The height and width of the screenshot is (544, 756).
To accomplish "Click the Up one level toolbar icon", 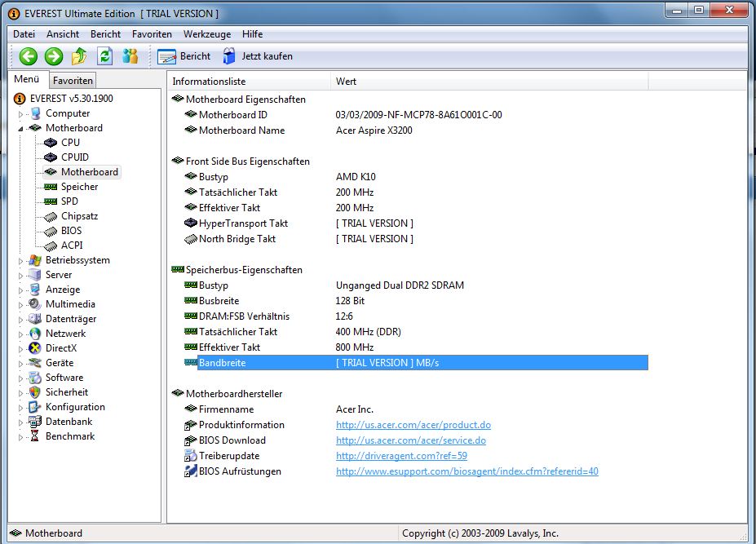I will pos(79,56).
